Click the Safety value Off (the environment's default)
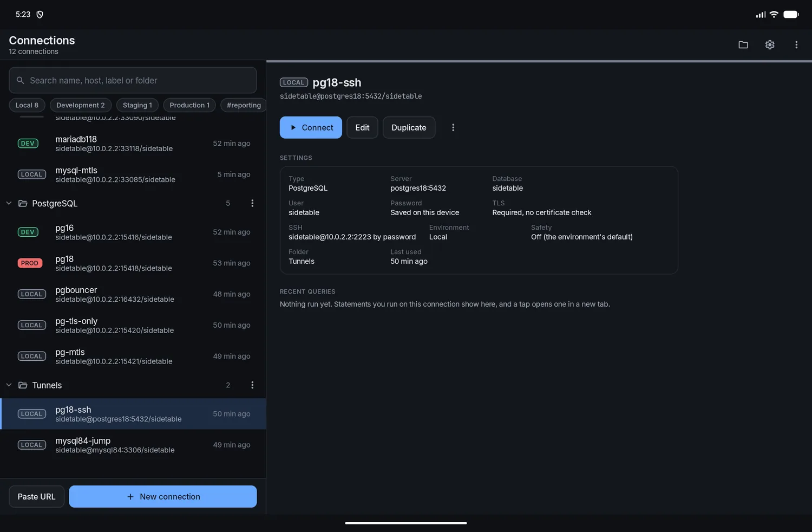812x532 pixels. point(582,237)
